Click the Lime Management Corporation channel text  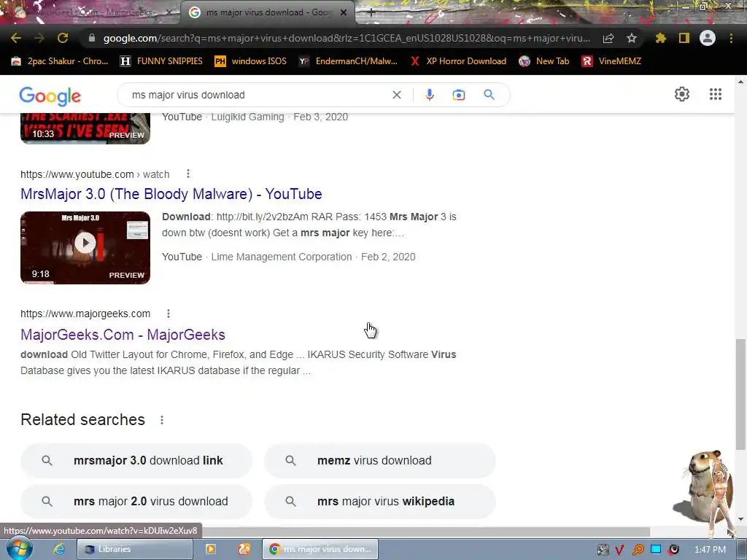pyautogui.click(x=282, y=257)
